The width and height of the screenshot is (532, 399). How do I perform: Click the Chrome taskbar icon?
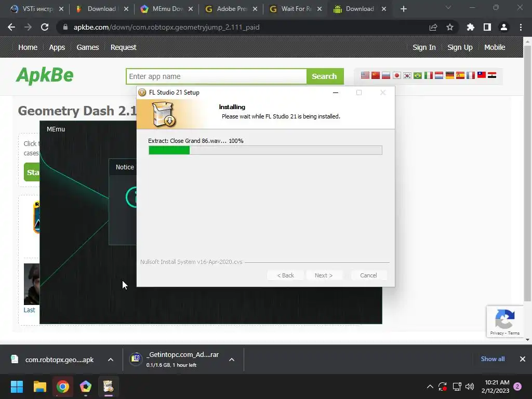[63, 387]
